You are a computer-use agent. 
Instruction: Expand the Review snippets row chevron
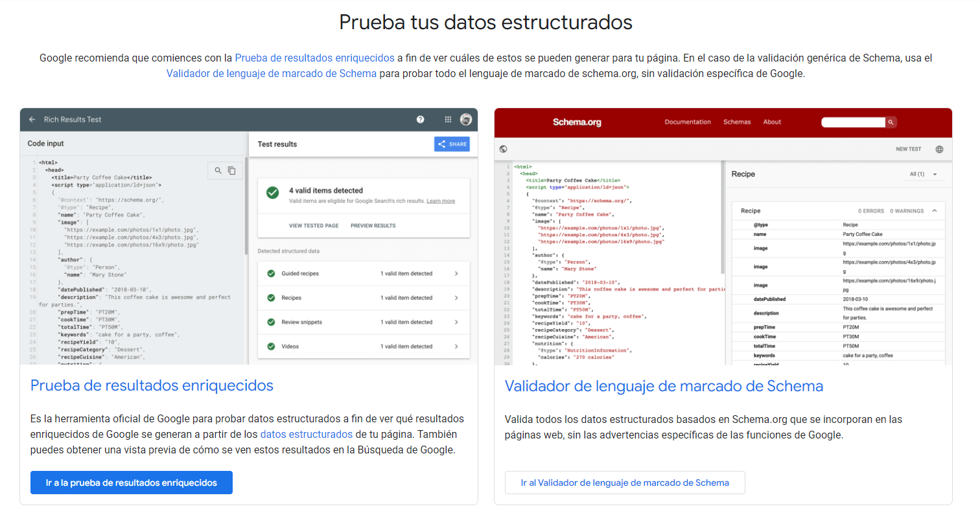456,322
